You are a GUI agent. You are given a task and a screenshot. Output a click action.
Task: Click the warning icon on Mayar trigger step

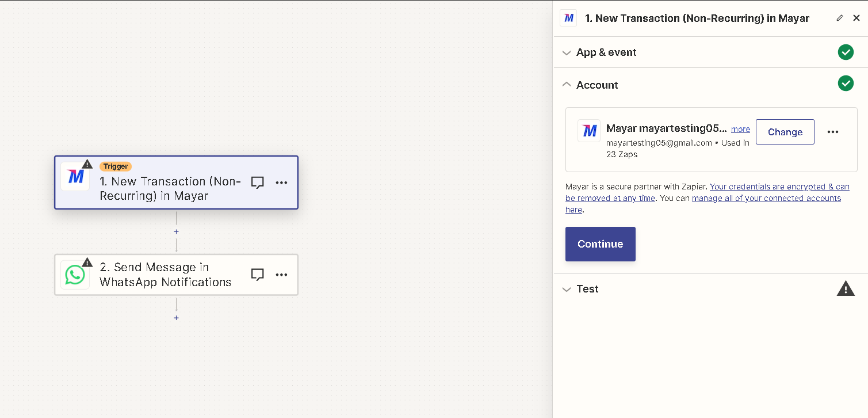point(87,164)
